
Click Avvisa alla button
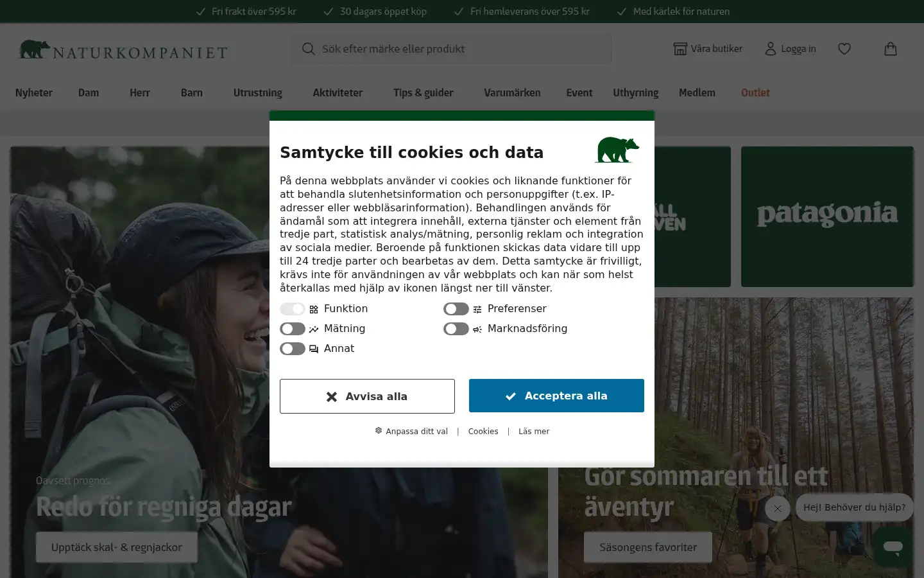[x=367, y=396]
